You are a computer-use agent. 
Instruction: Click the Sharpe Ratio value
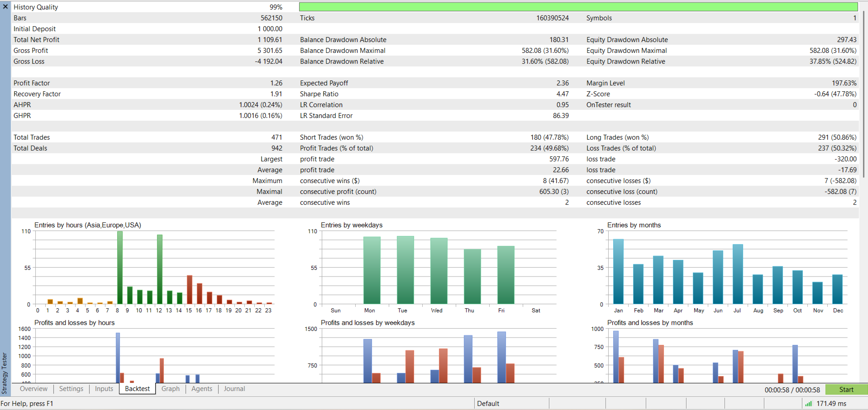[563, 94]
